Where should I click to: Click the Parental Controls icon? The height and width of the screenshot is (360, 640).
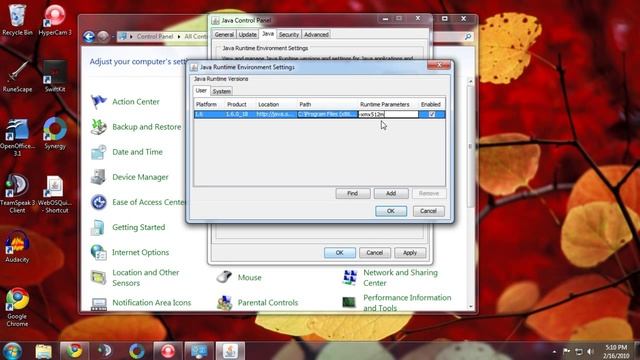(x=224, y=302)
